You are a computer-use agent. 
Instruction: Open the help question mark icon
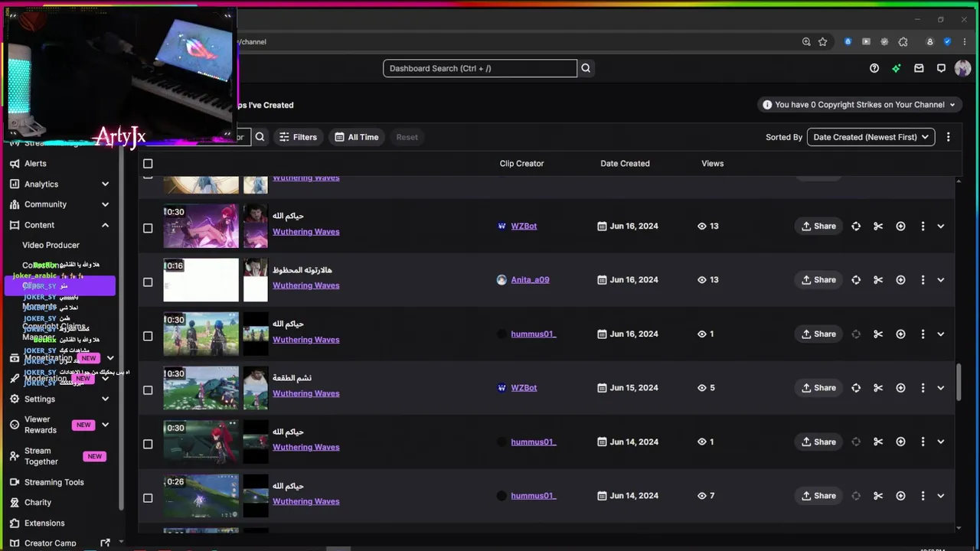click(x=874, y=68)
